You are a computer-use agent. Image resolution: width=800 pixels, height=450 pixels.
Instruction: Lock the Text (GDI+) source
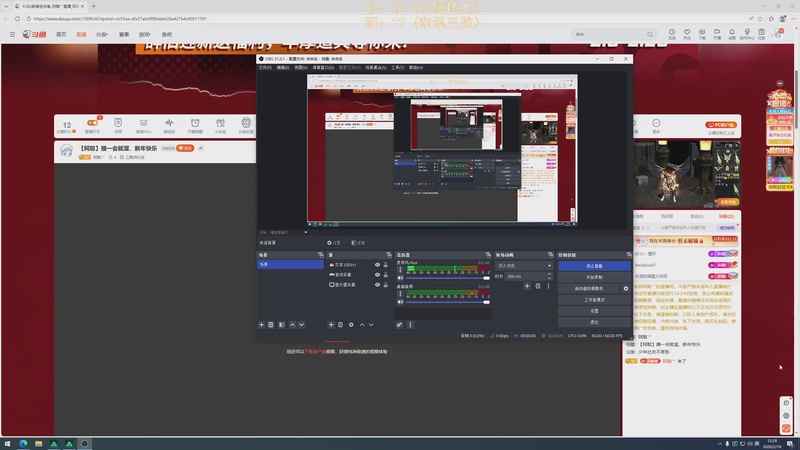point(386,265)
